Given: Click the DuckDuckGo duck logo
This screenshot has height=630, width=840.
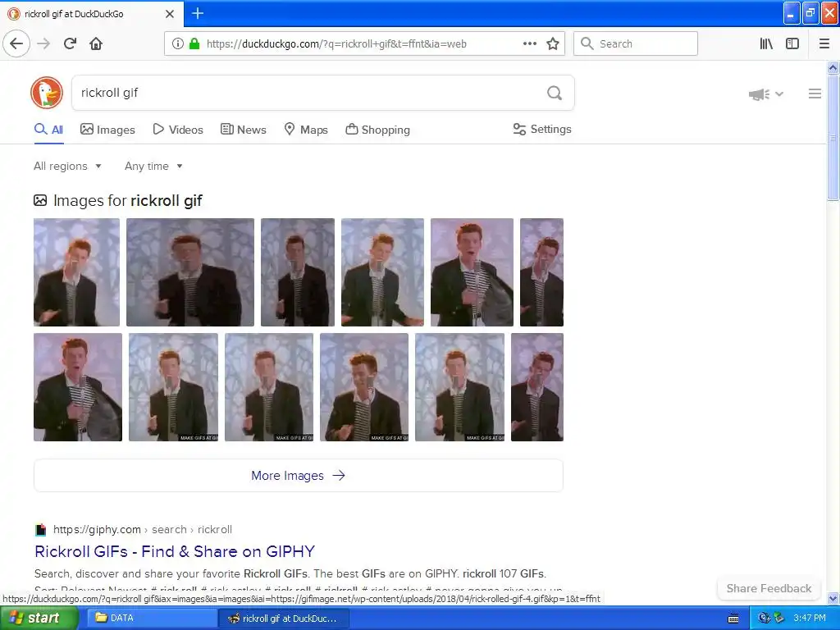Looking at the screenshot, I should click(x=47, y=93).
